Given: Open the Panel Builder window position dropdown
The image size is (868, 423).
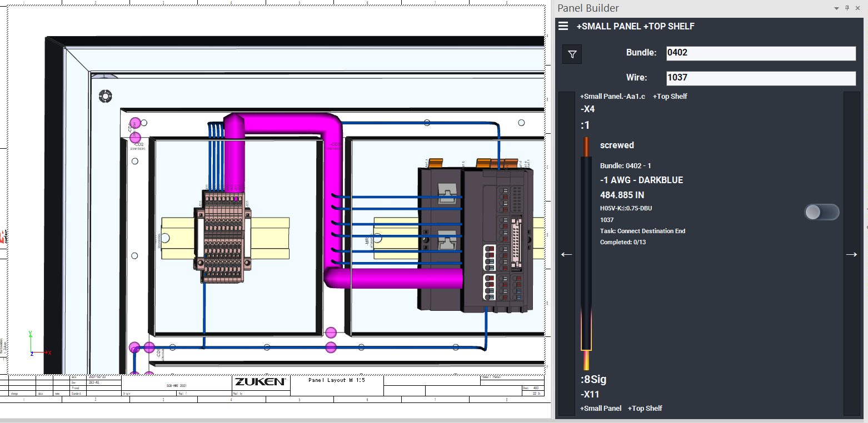Looking at the screenshot, I should (836, 8).
